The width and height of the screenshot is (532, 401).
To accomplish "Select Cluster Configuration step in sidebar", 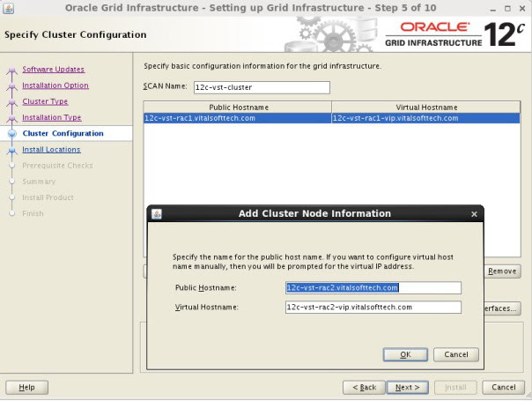I will (x=63, y=133).
